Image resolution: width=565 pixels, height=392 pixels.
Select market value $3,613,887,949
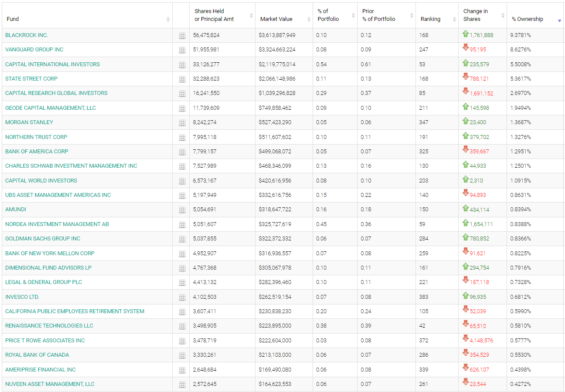(277, 35)
